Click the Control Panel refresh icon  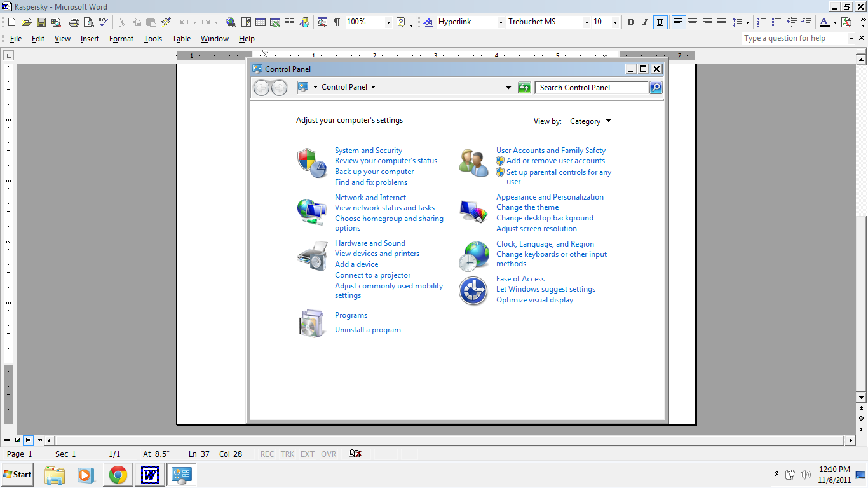tap(524, 88)
